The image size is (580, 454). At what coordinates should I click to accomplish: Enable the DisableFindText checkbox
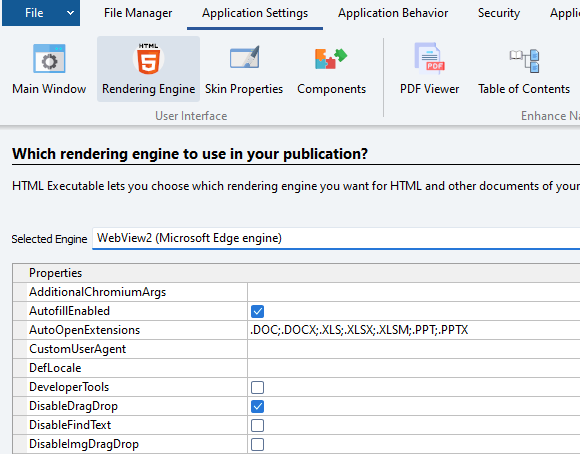tap(257, 425)
